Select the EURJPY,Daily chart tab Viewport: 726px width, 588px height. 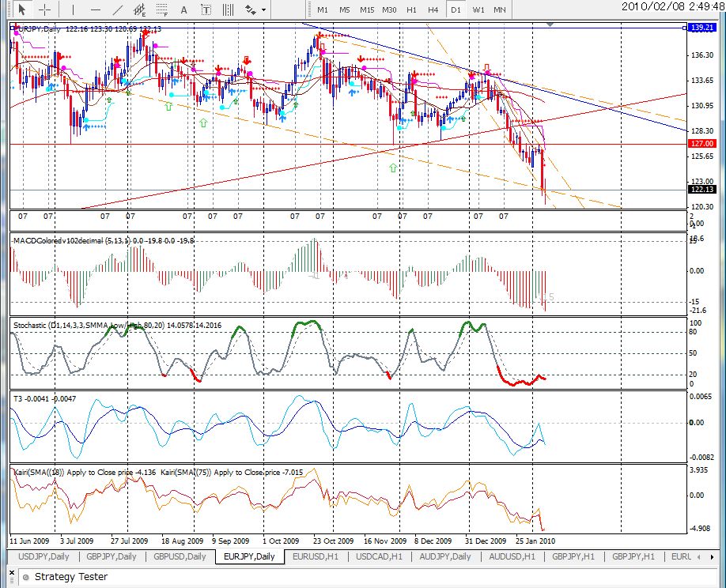(x=249, y=556)
